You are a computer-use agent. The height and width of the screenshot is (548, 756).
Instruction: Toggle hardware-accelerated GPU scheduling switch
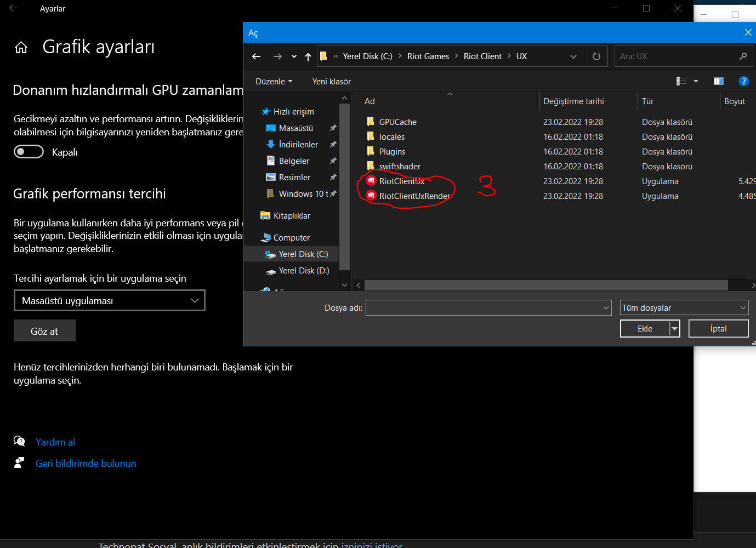pyautogui.click(x=29, y=152)
